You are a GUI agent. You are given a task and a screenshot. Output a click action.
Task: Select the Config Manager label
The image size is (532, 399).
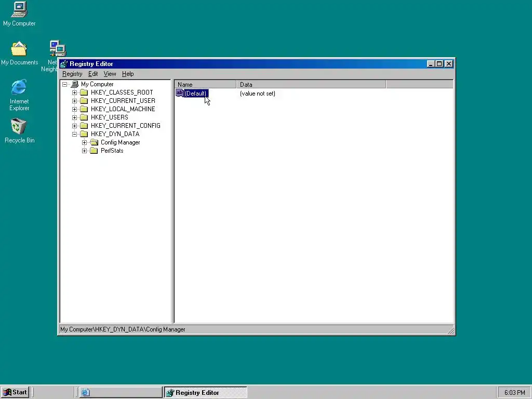pos(120,142)
